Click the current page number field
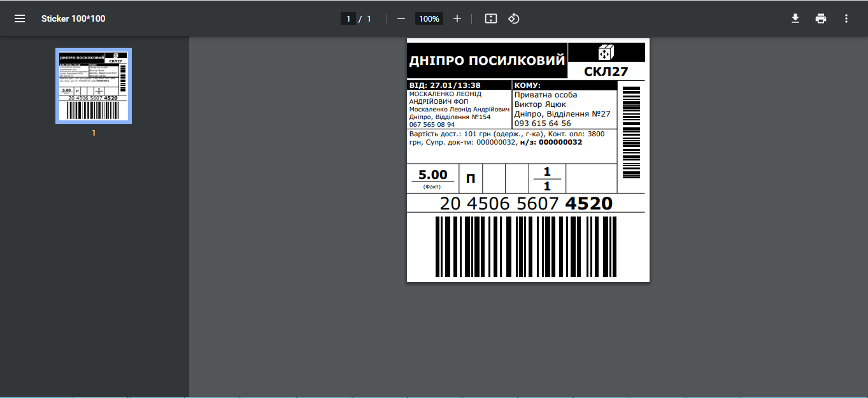This screenshot has height=398, width=868. click(x=348, y=18)
